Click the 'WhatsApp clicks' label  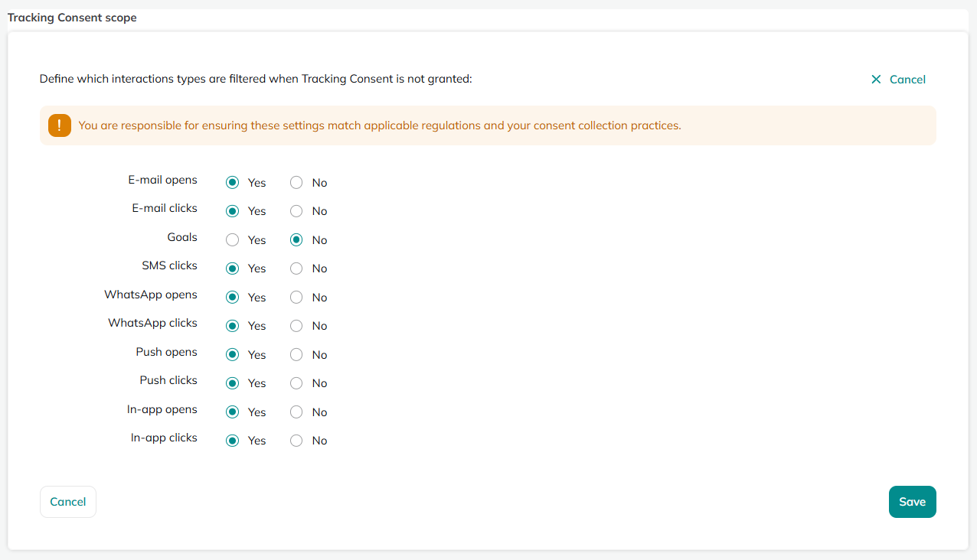[152, 323]
